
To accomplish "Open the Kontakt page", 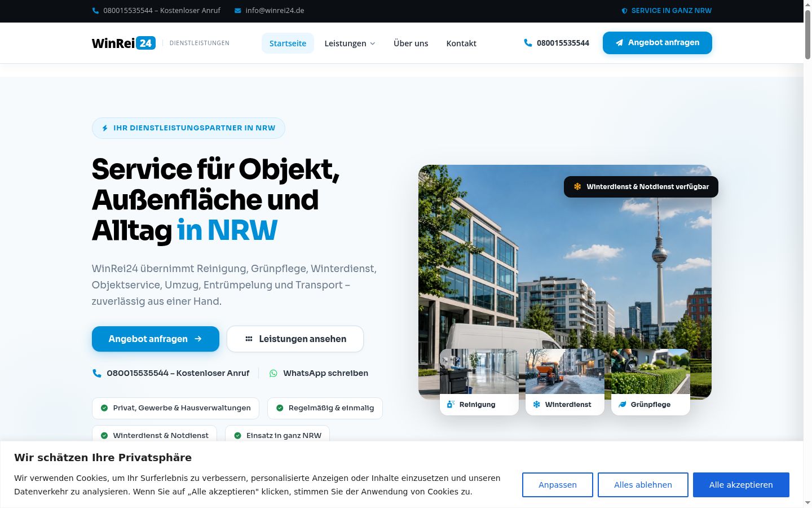I will click(x=461, y=43).
